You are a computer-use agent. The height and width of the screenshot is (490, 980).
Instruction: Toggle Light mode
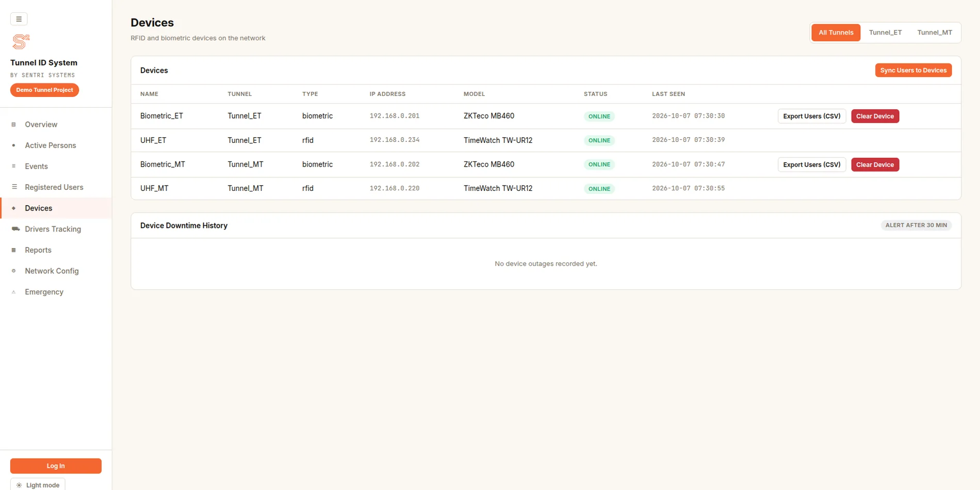coord(38,485)
